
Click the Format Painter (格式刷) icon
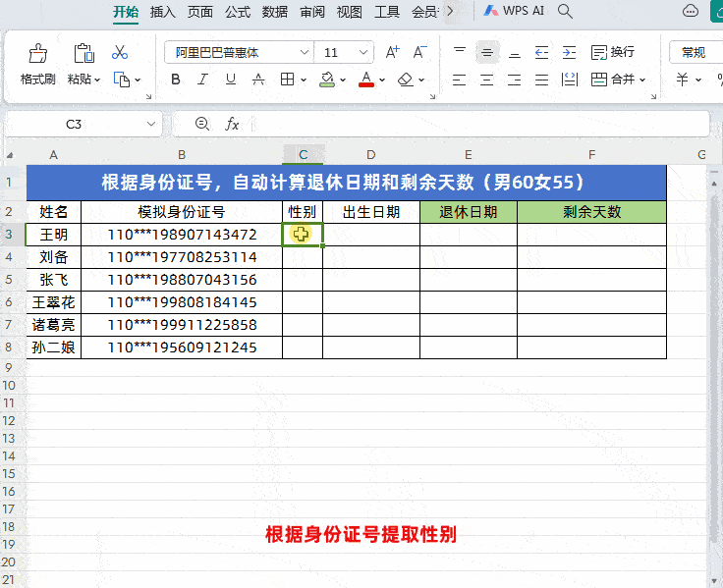(x=37, y=53)
